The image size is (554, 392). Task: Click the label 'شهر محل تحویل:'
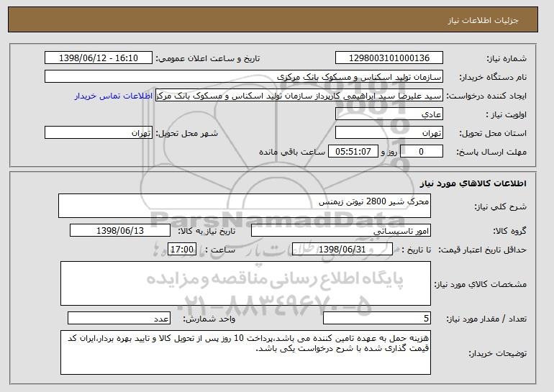click(187, 133)
